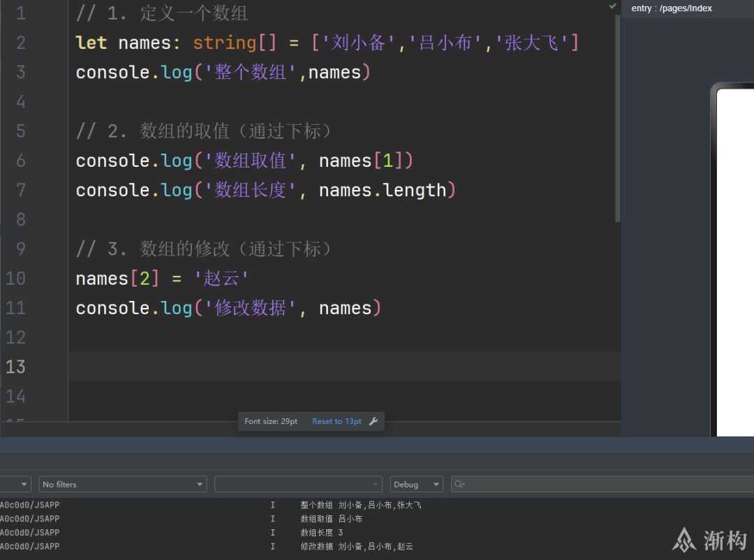Viewport: 754px width, 560px height.
Task: Click the green checkmark inspection icon
Action: tap(613, 6)
